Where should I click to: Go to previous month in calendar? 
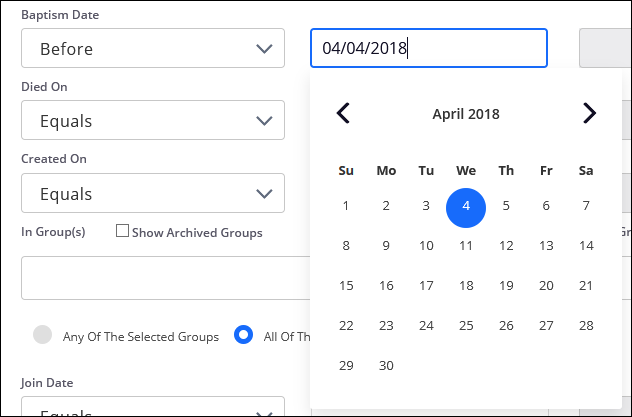click(343, 113)
